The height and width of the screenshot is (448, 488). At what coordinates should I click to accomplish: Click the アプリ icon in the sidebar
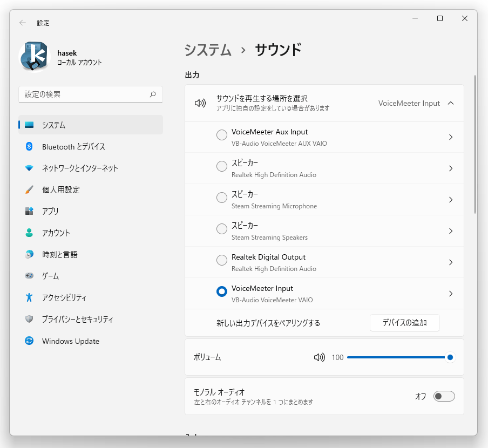coord(29,211)
